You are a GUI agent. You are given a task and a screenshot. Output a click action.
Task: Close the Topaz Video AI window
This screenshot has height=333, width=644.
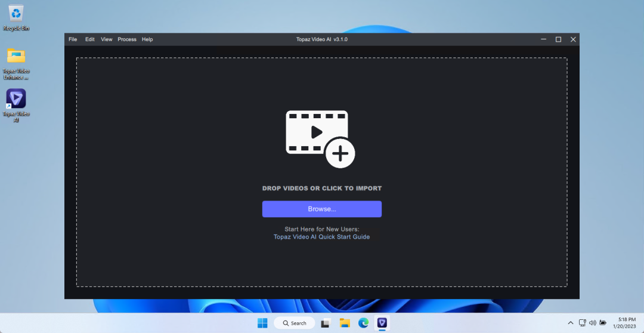click(573, 39)
